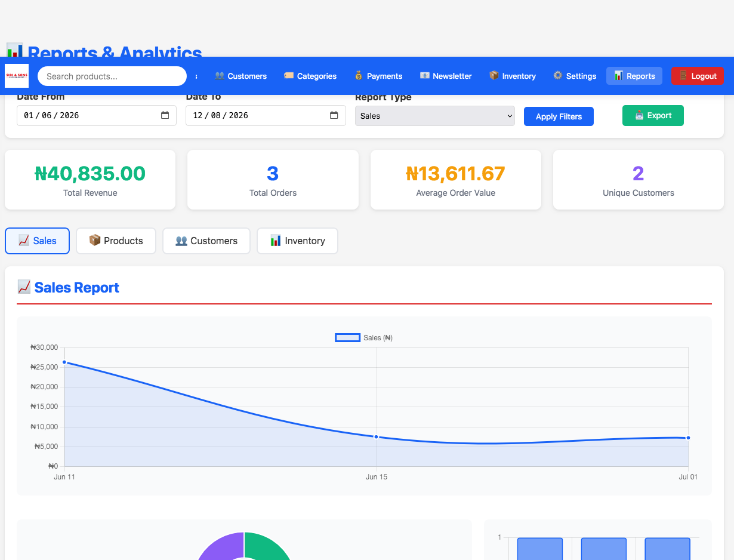Open the Reports navigation item
The height and width of the screenshot is (560, 734).
634,76
